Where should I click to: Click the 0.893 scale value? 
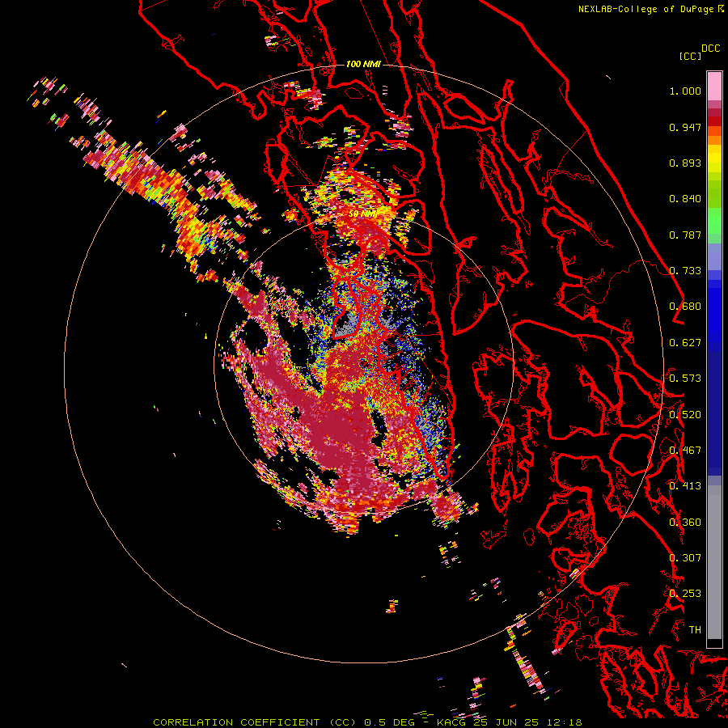(x=685, y=163)
